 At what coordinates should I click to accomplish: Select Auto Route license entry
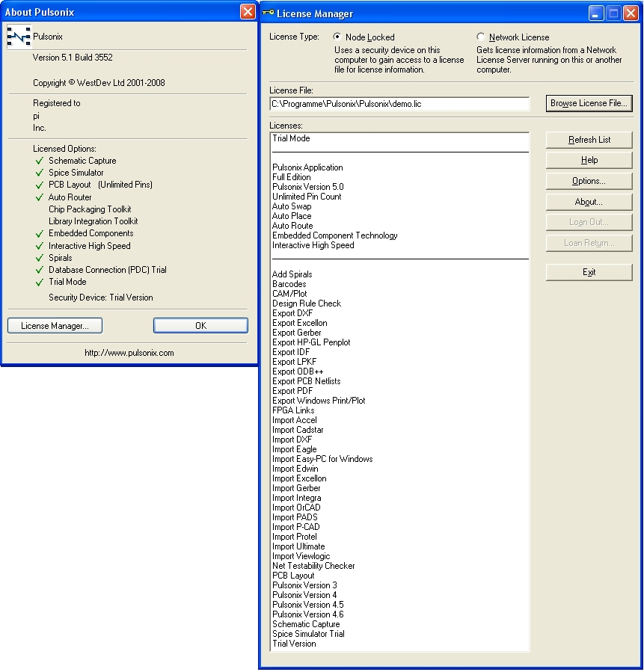[292, 226]
